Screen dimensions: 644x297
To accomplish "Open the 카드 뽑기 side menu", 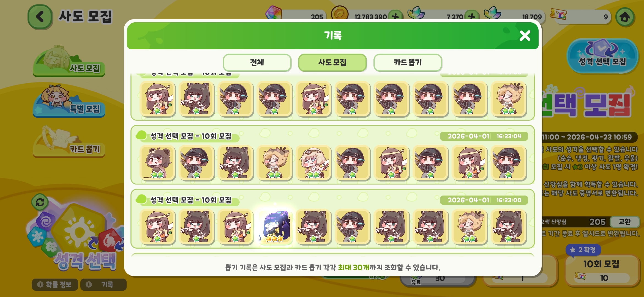I will tap(69, 142).
